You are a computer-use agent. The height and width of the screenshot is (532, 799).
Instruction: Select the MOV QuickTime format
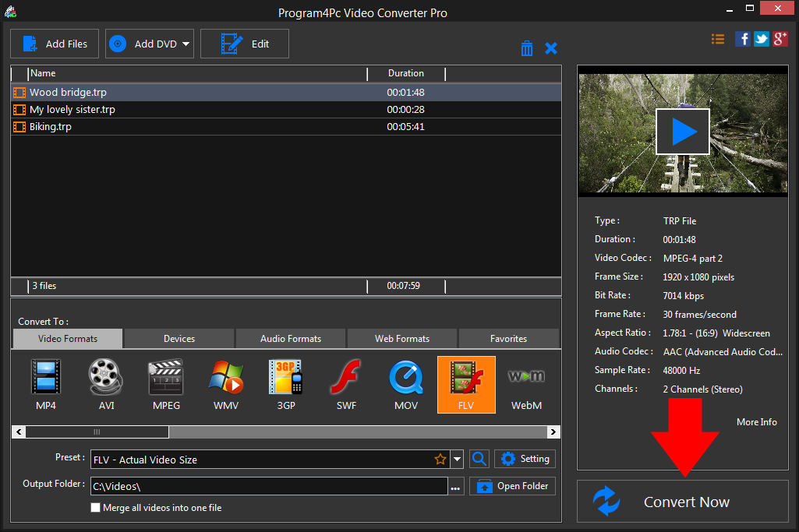406,384
